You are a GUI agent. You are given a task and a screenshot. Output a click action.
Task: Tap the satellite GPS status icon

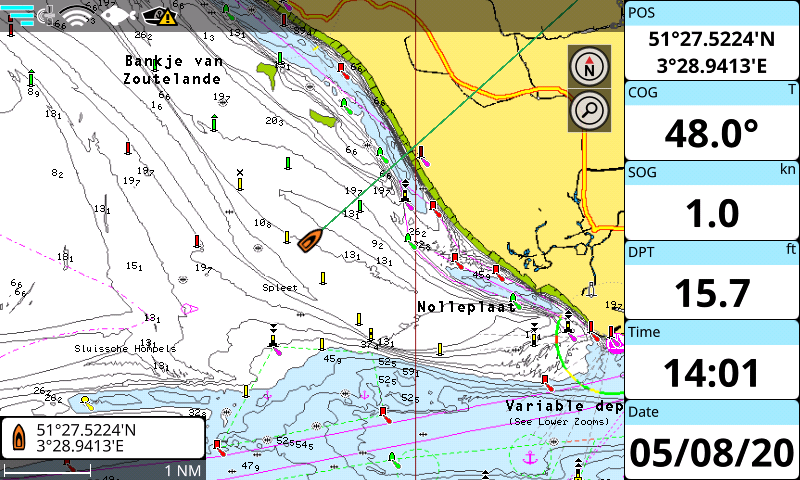click(x=47, y=15)
